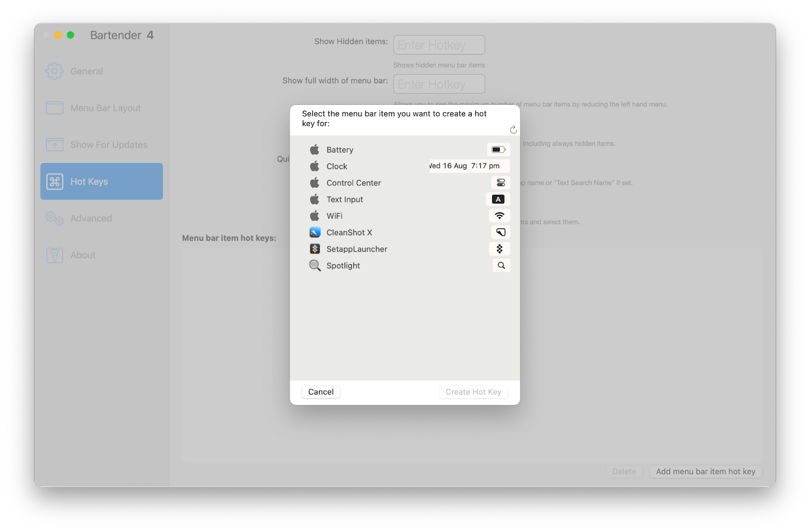Click the WiFi signal preview icon
The width and height of the screenshot is (810, 532).
500,216
